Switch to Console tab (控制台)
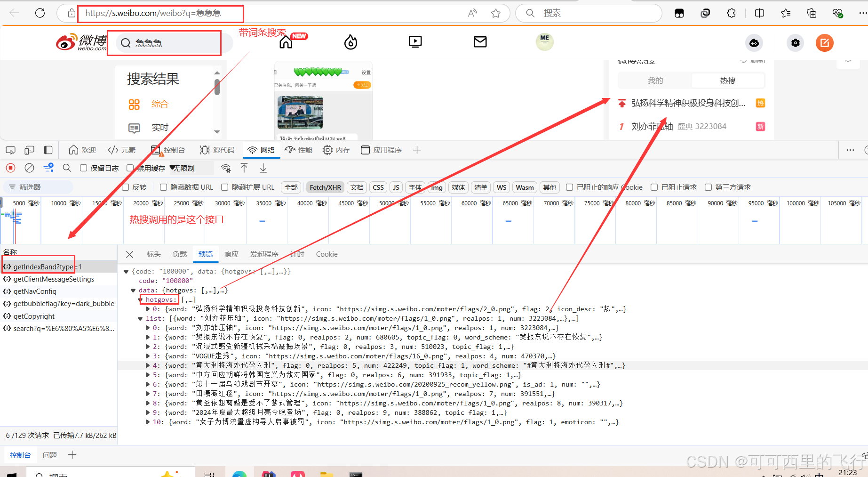 point(168,150)
